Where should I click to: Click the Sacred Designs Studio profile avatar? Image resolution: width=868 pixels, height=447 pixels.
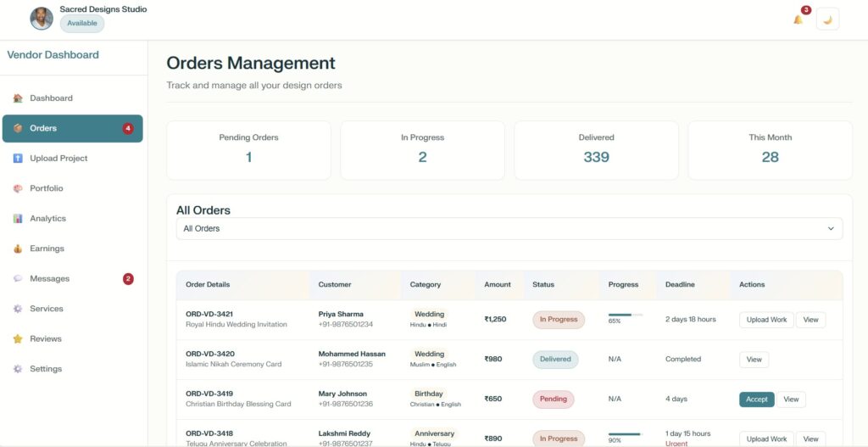pyautogui.click(x=41, y=18)
